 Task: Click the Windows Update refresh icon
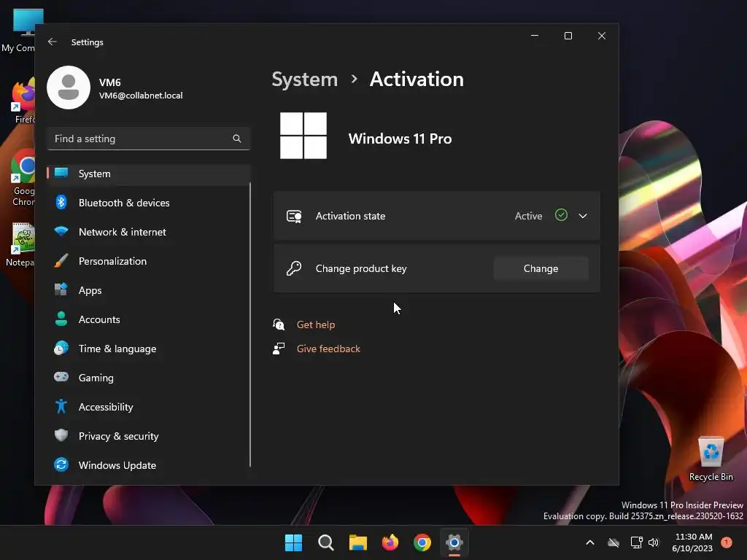61,464
